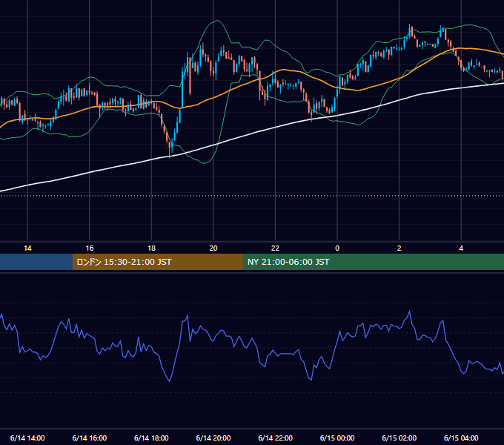Click the 2 hour label on price chart axis
This screenshot has width=504, height=445.
[399, 248]
